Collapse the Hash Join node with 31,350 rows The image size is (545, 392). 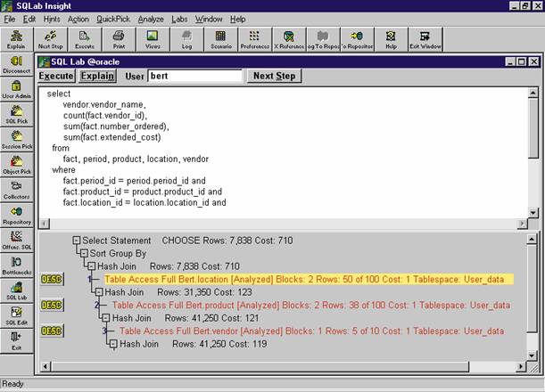pos(99,292)
